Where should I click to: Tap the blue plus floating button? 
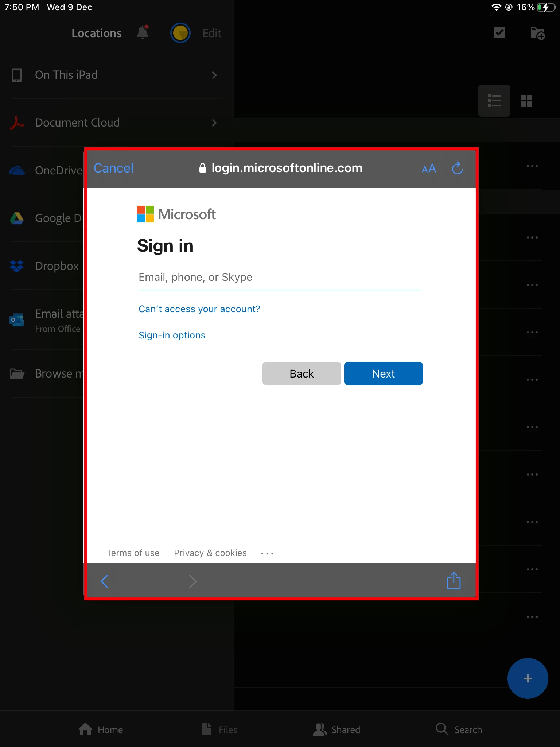coord(528,678)
